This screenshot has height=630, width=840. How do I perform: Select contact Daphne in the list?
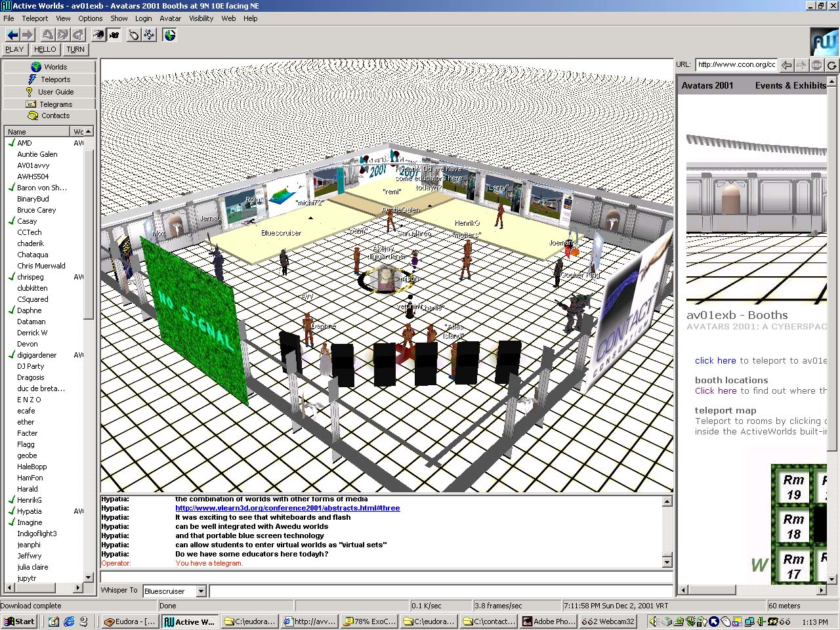[x=29, y=310]
